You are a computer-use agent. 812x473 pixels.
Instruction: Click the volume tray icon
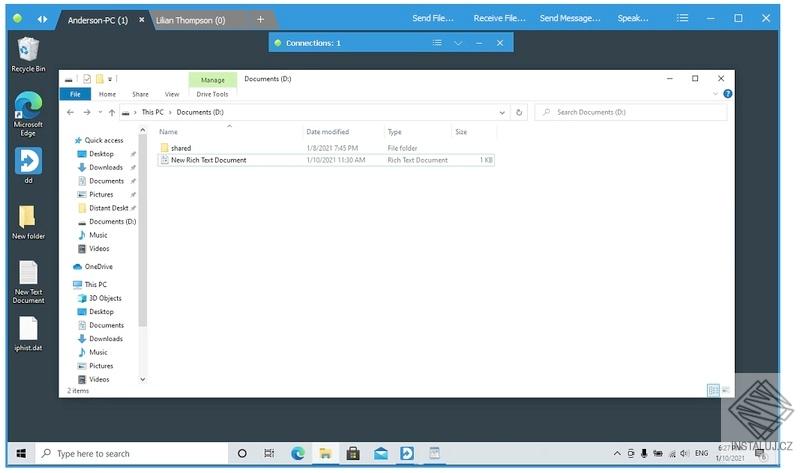(x=684, y=453)
